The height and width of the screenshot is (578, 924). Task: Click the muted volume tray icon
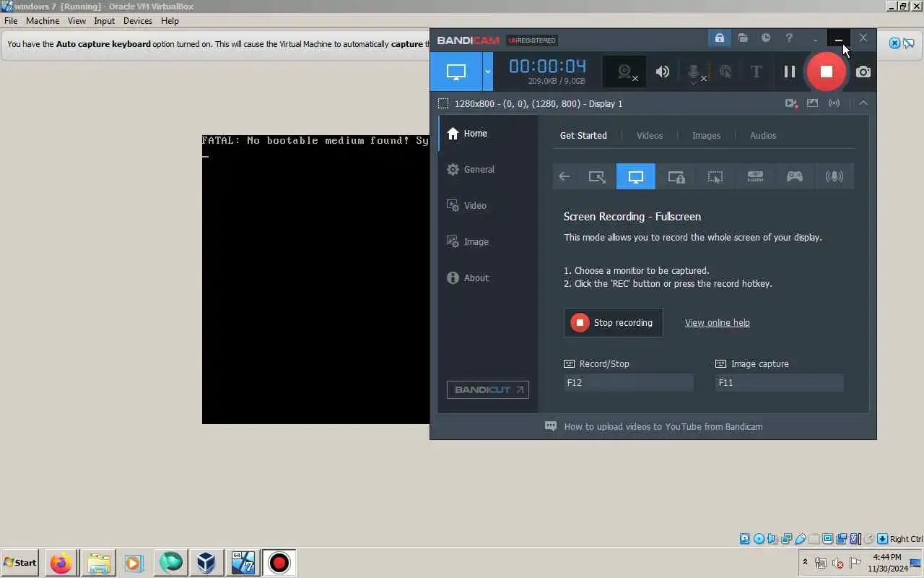[838, 563]
